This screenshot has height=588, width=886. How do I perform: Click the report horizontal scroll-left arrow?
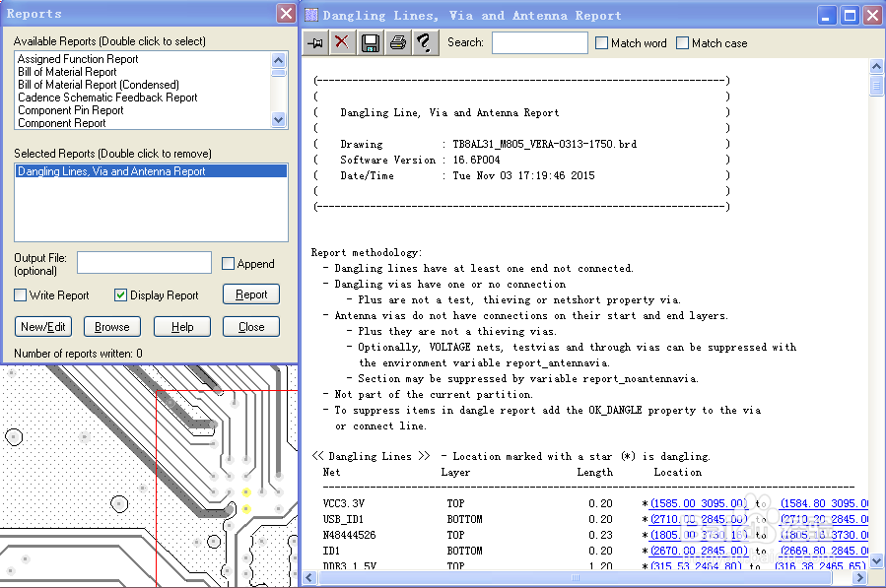[309, 577]
